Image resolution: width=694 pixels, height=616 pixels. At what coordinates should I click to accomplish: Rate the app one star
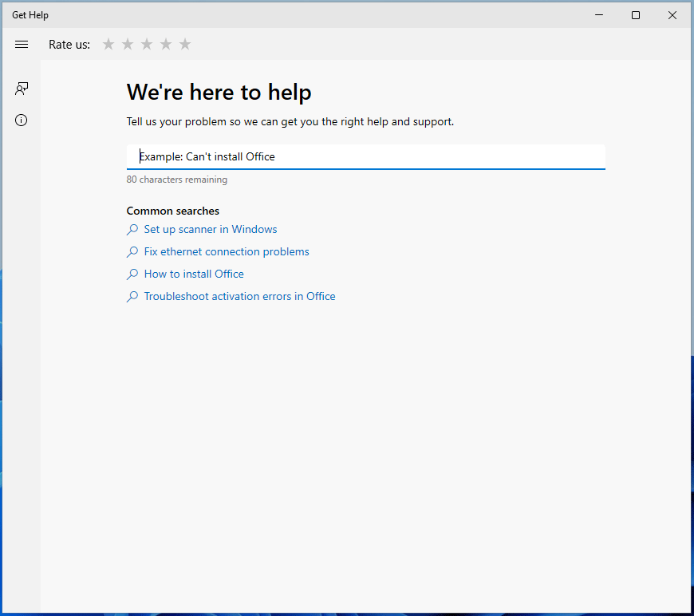(x=108, y=44)
